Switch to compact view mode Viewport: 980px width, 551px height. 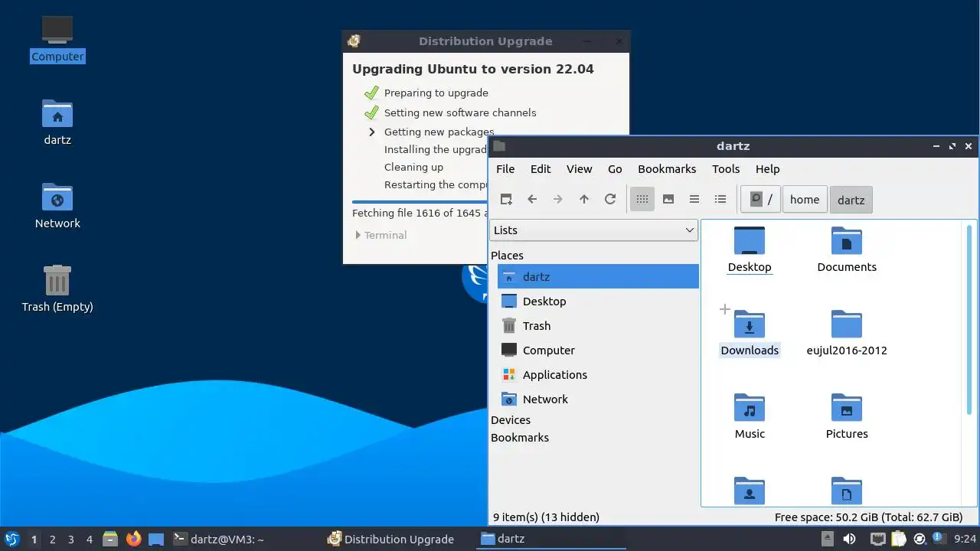694,199
